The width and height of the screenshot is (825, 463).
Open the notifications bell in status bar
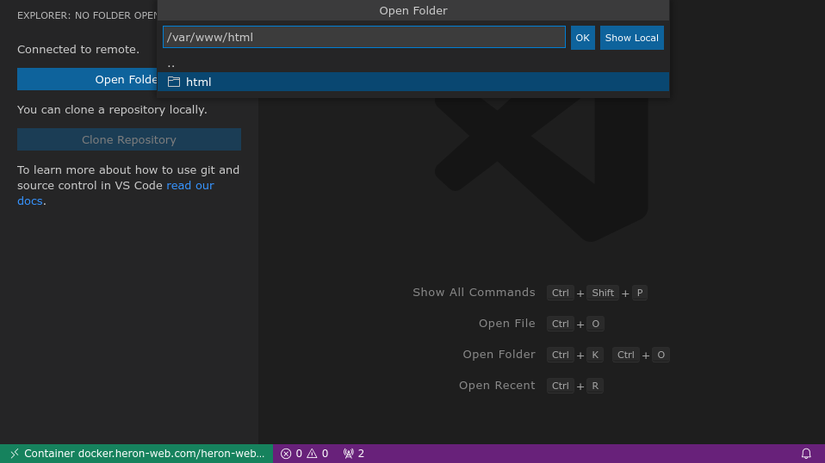tap(806, 453)
